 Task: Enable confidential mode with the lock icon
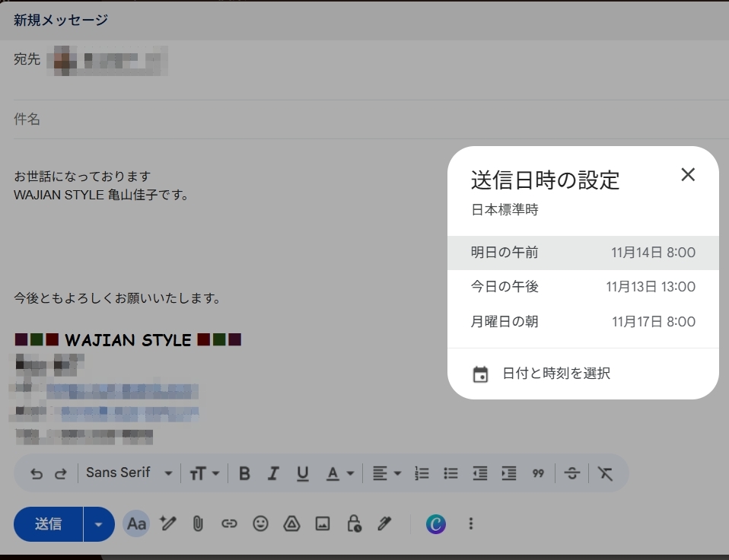click(354, 523)
